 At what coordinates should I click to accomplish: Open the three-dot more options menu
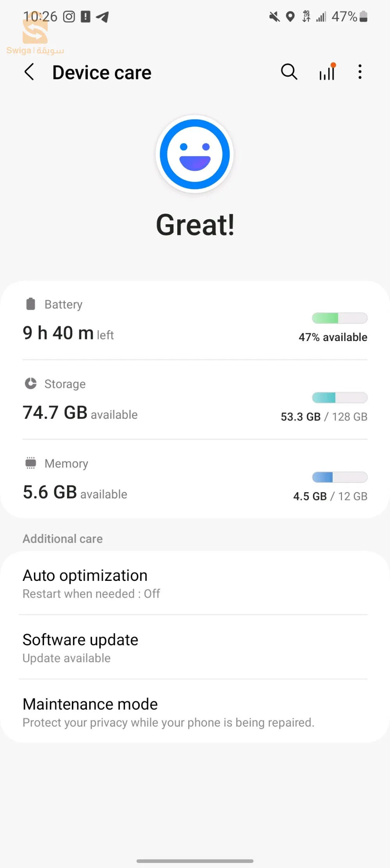click(x=360, y=72)
